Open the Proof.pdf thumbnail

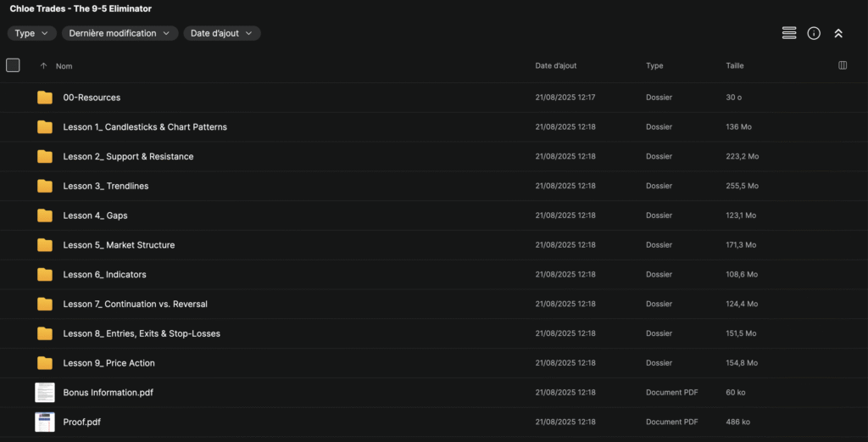(x=44, y=422)
